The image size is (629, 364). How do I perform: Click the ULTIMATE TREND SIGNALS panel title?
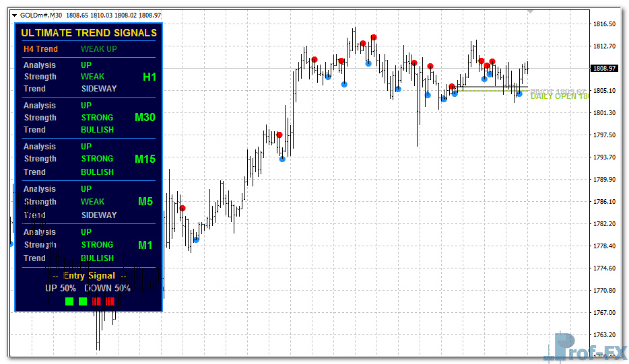pos(89,32)
